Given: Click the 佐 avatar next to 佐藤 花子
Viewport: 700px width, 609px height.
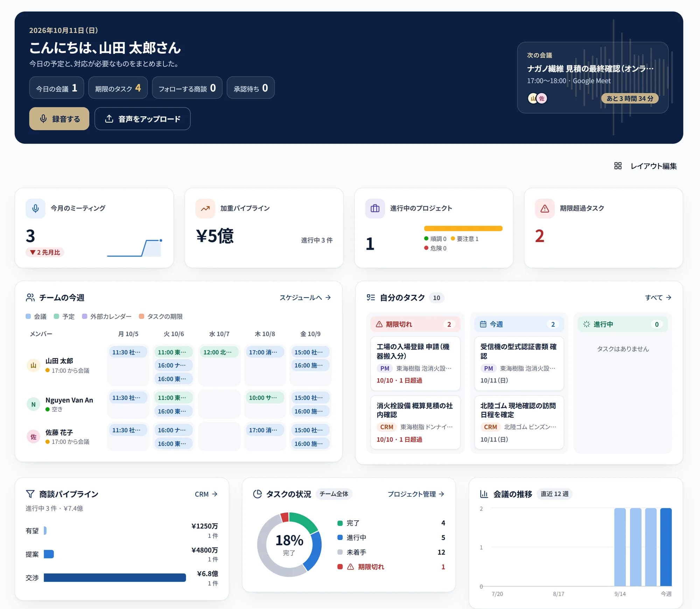Looking at the screenshot, I should (x=33, y=437).
